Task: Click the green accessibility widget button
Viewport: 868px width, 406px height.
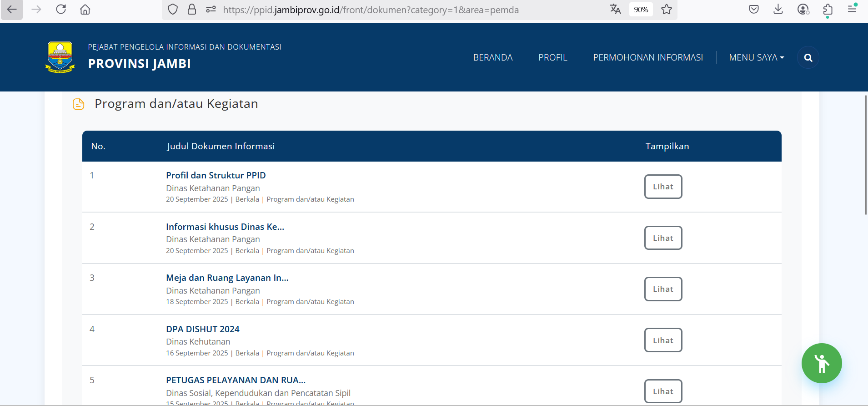Action: (821, 363)
